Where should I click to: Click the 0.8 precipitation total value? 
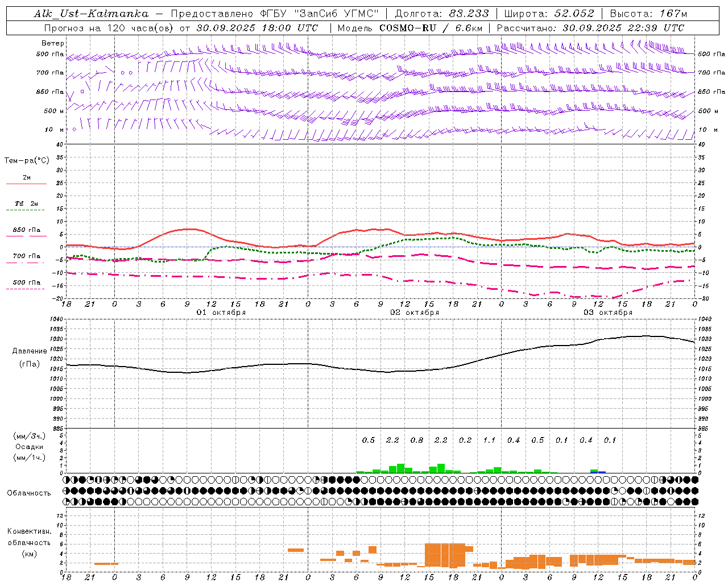tap(417, 440)
